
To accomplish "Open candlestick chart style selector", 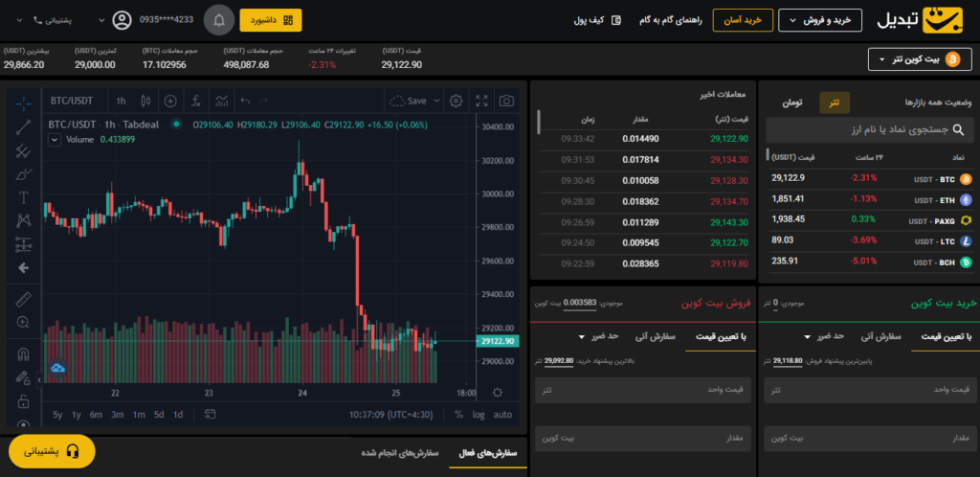I will point(146,101).
